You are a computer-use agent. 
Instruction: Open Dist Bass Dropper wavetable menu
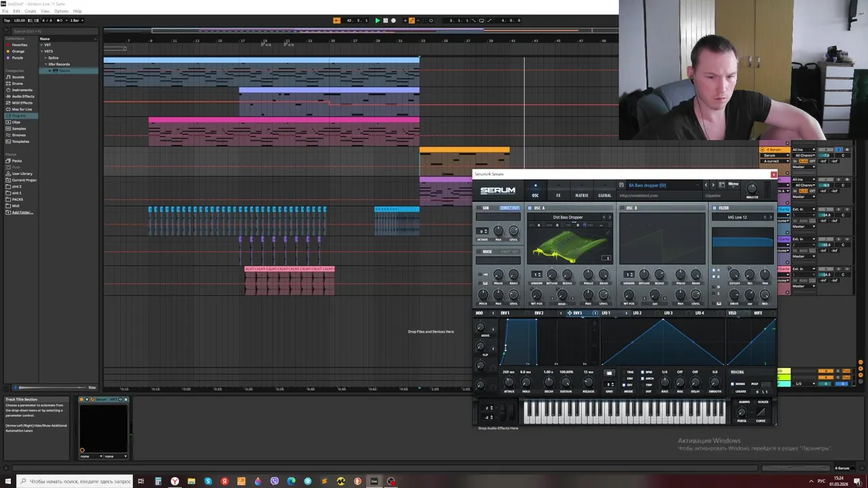(x=567, y=218)
